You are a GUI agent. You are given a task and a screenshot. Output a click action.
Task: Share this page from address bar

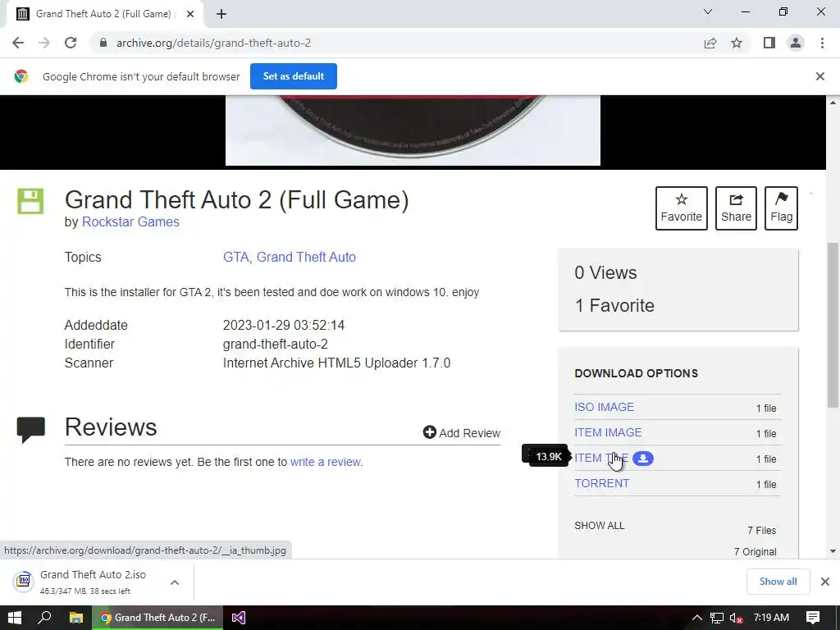click(x=710, y=43)
